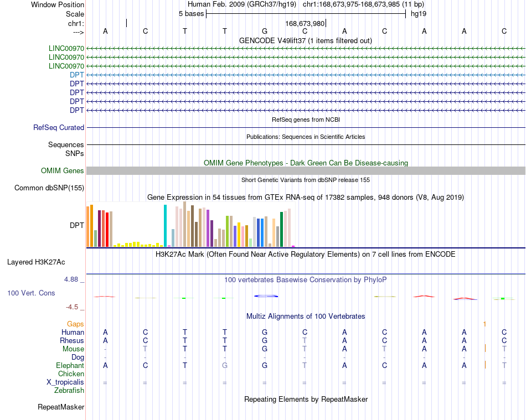The image size is (526, 420).
Task: Click the dark green bar in the GTEx chart
Action: click(x=281, y=229)
